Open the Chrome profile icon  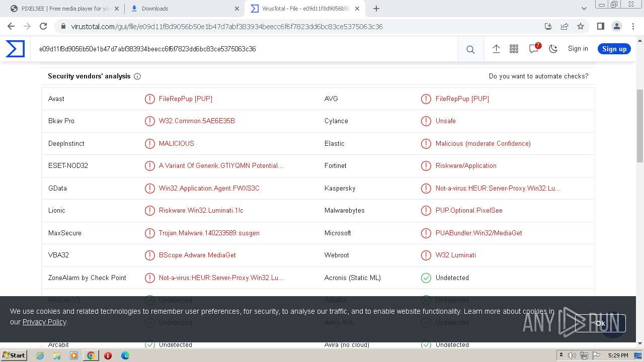click(617, 26)
